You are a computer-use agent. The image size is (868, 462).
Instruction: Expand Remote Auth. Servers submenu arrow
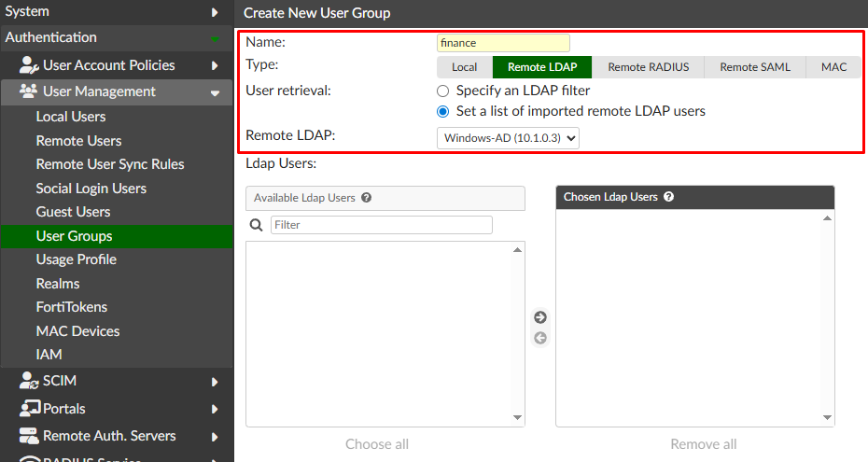tap(215, 437)
